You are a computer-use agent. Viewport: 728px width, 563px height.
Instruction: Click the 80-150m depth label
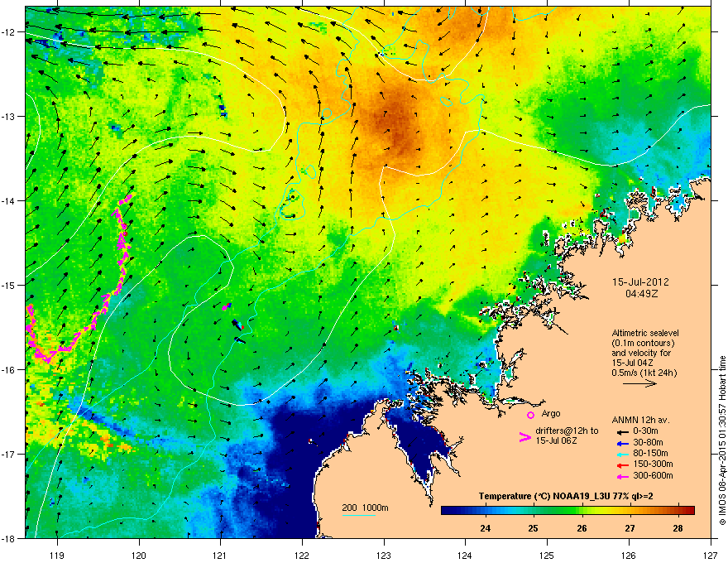point(650,453)
